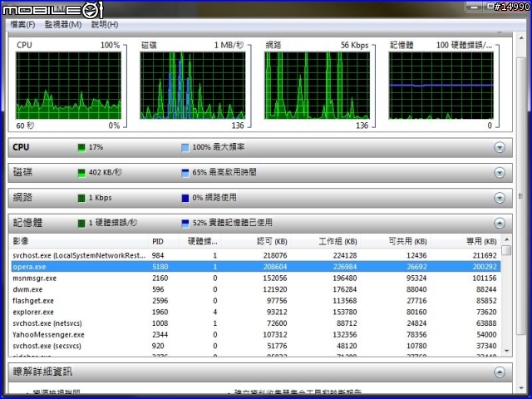Image resolution: width=532 pixels, height=399 pixels.
Task: Select the svchost.exe (secsvcs) row
Action: point(255,346)
